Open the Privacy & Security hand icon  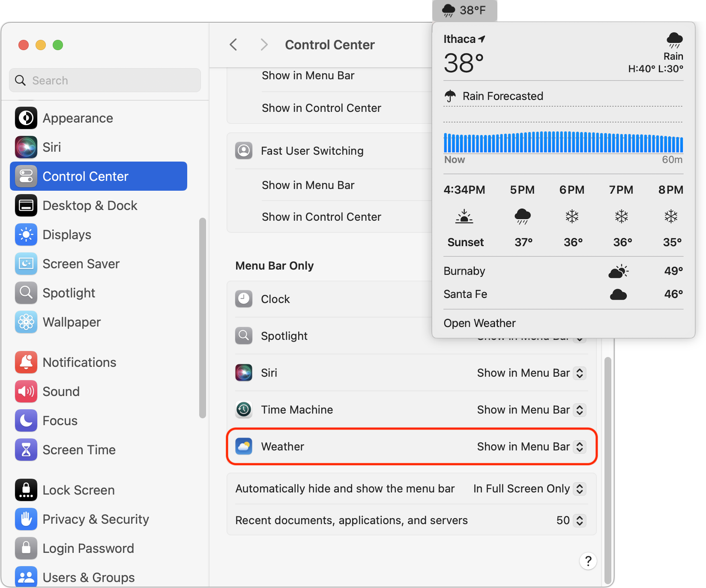click(26, 519)
